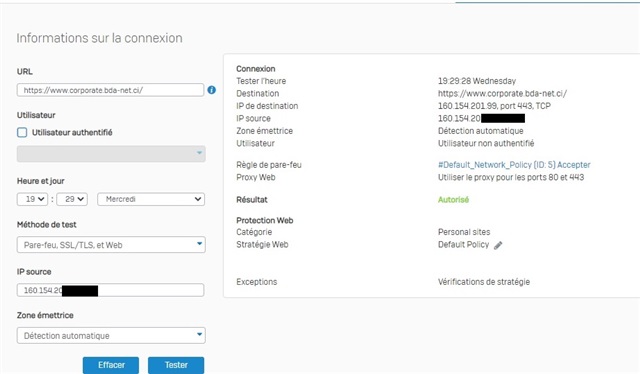
Task: Enable the Utilisateur authentifié checkbox
Action: pyautogui.click(x=22, y=132)
